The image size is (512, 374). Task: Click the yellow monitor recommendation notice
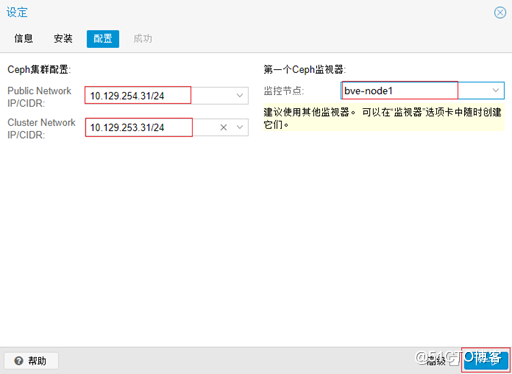click(384, 117)
